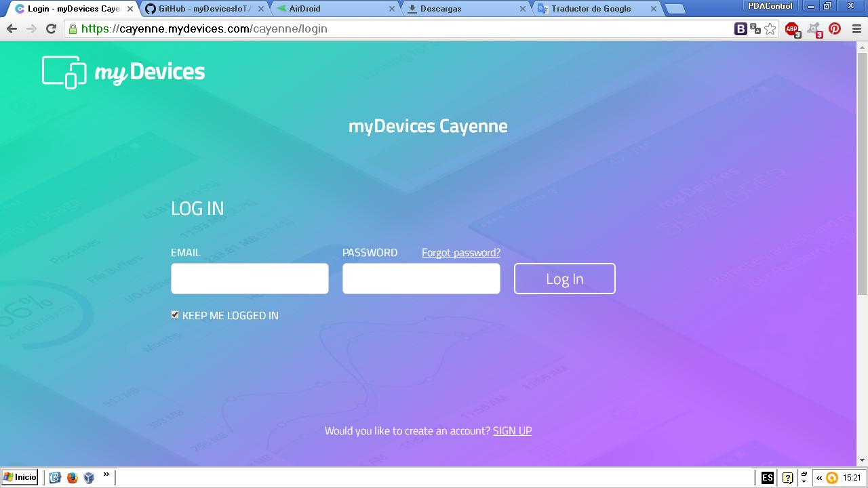The width and height of the screenshot is (868, 488).
Task: Show hidden system tray icons
Action: (819, 478)
